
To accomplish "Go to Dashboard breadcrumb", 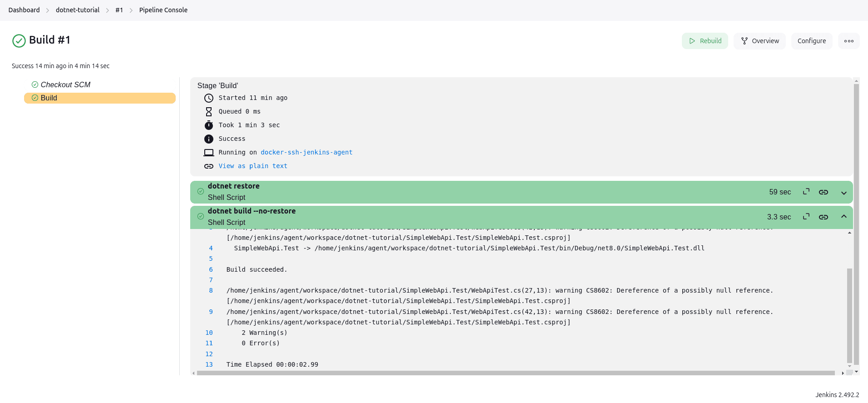I will (x=24, y=10).
